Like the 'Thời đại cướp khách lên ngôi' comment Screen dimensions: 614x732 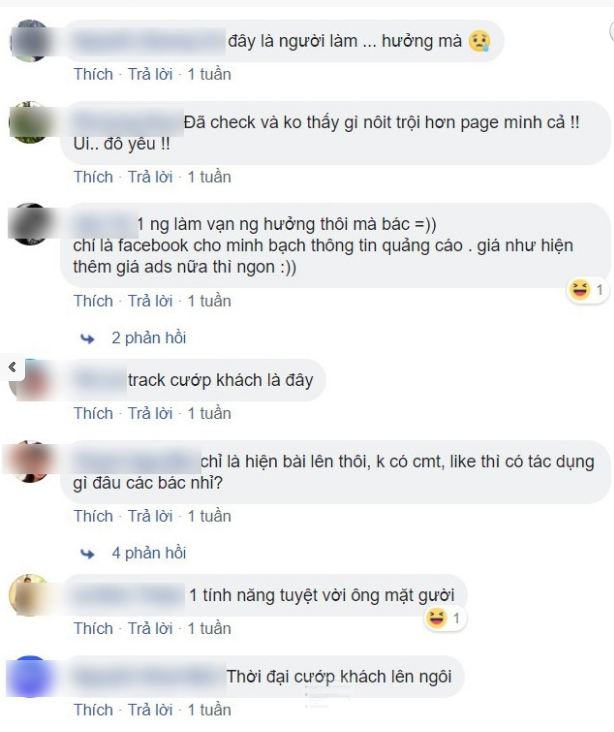pyautogui.click(x=93, y=710)
